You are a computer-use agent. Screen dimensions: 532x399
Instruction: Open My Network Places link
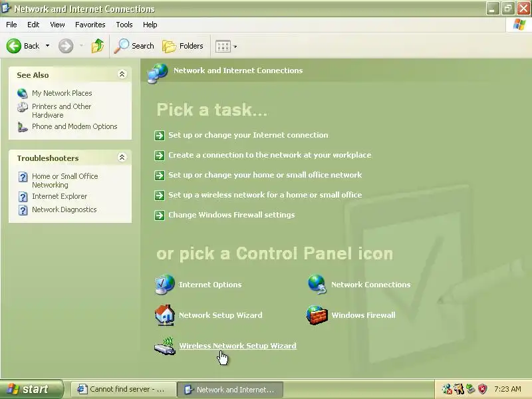pyautogui.click(x=62, y=93)
